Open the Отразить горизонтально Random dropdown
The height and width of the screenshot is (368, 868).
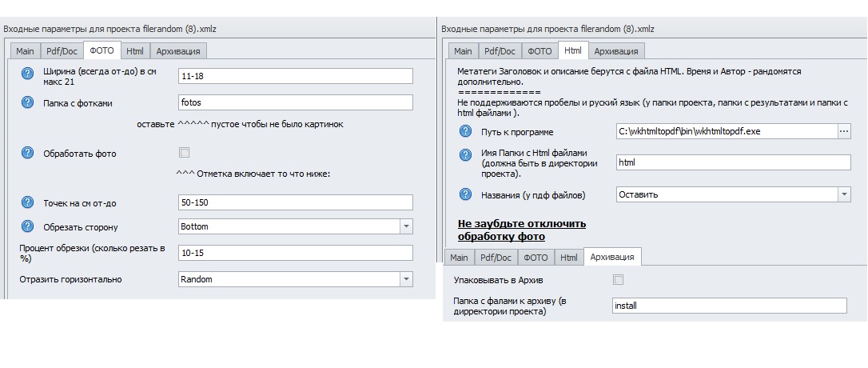(x=406, y=279)
